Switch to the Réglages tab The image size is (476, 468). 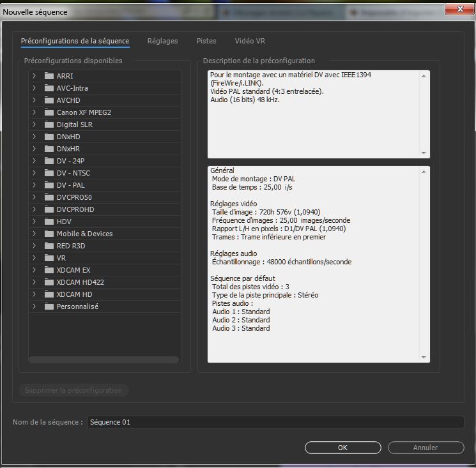tap(162, 41)
